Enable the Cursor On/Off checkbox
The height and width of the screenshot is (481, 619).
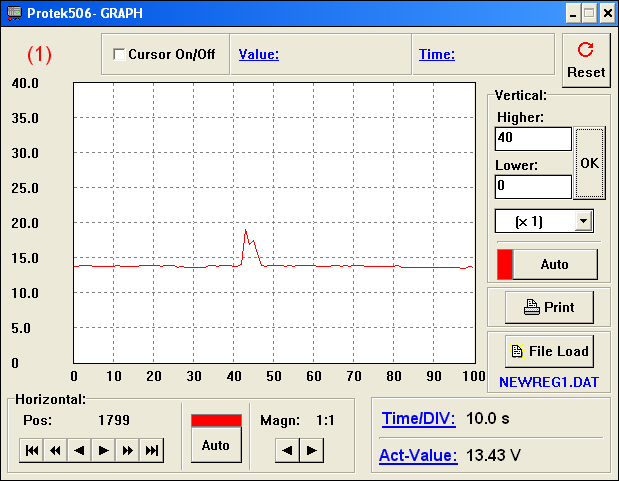pos(119,55)
